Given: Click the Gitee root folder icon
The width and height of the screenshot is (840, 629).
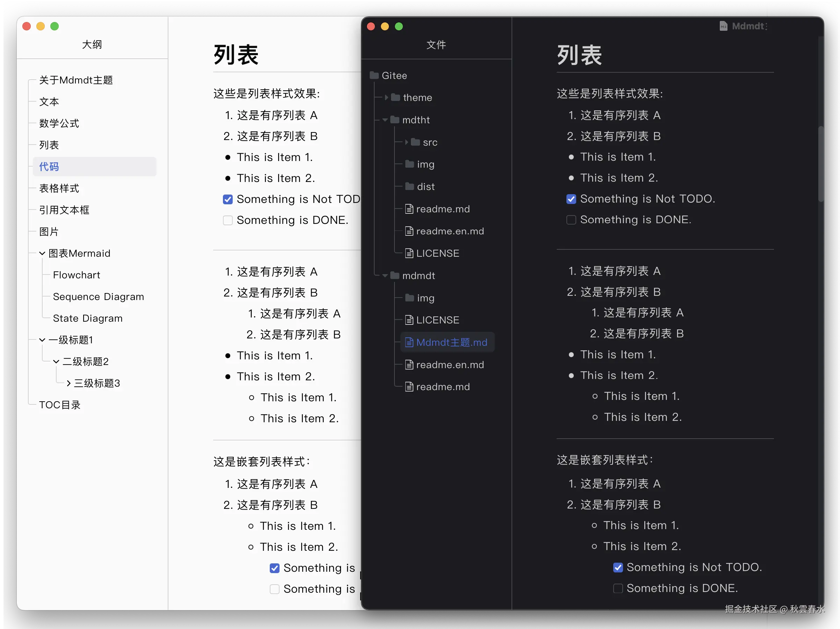Looking at the screenshot, I should coord(374,75).
